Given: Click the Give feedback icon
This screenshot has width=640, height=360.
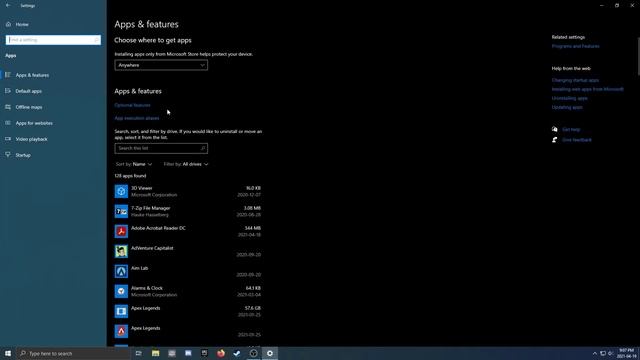Looking at the screenshot, I should (x=555, y=140).
